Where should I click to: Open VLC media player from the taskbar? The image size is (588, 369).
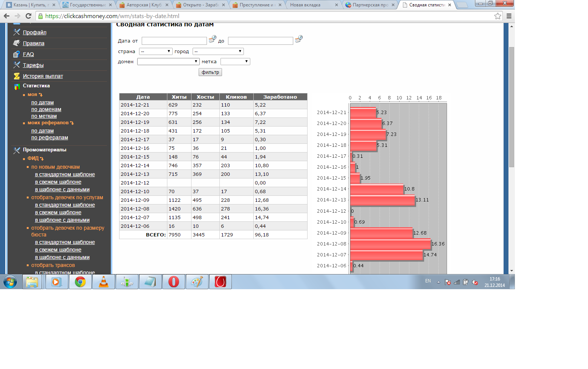[x=103, y=282]
